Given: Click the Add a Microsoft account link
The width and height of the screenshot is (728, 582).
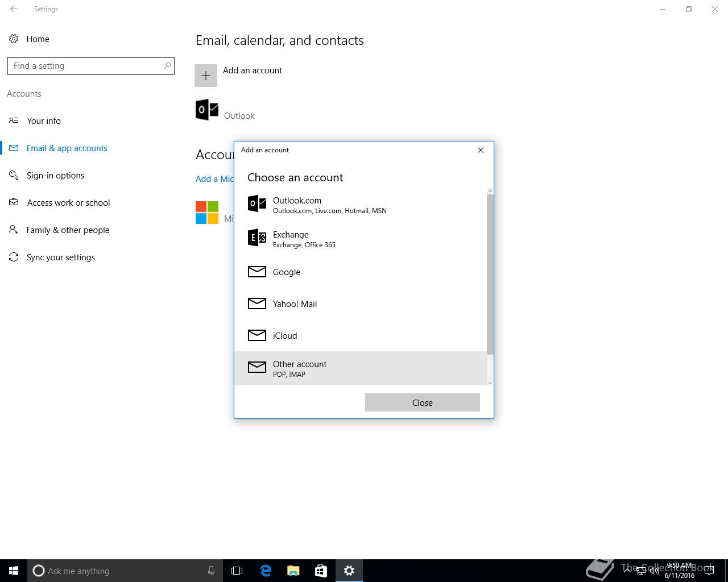Looking at the screenshot, I should pyautogui.click(x=214, y=178).
